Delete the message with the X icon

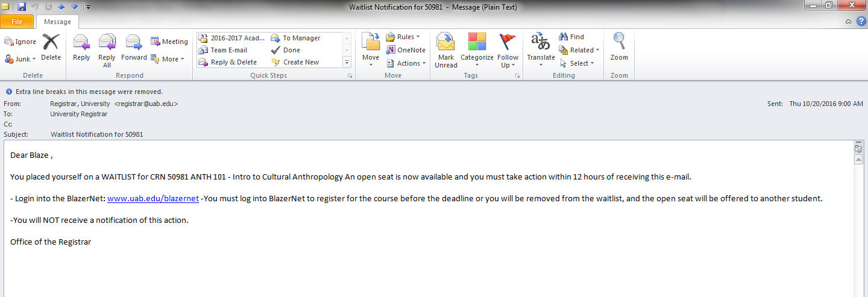51,48
